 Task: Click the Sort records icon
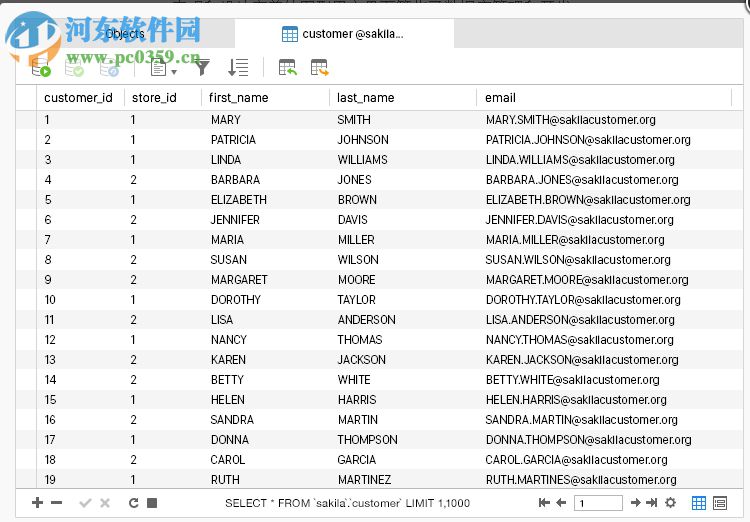point(238,67)
